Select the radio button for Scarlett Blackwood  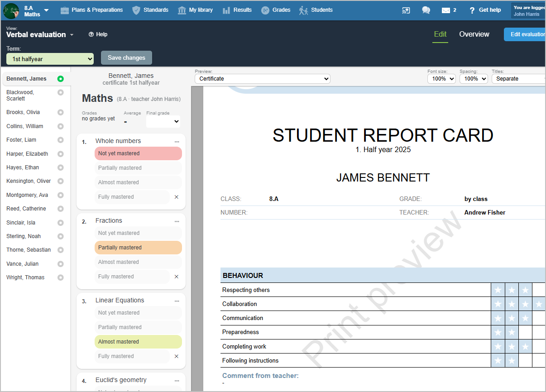click(61, 92)
